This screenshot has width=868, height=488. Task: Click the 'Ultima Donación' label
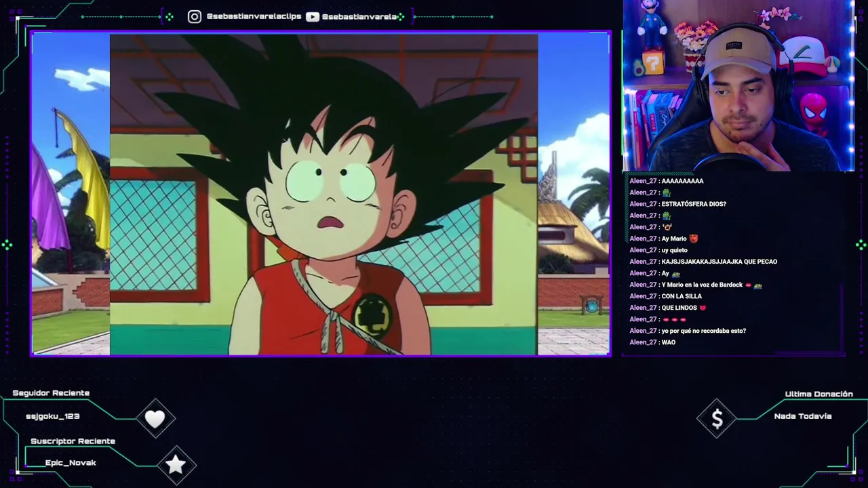coord(818,394)
